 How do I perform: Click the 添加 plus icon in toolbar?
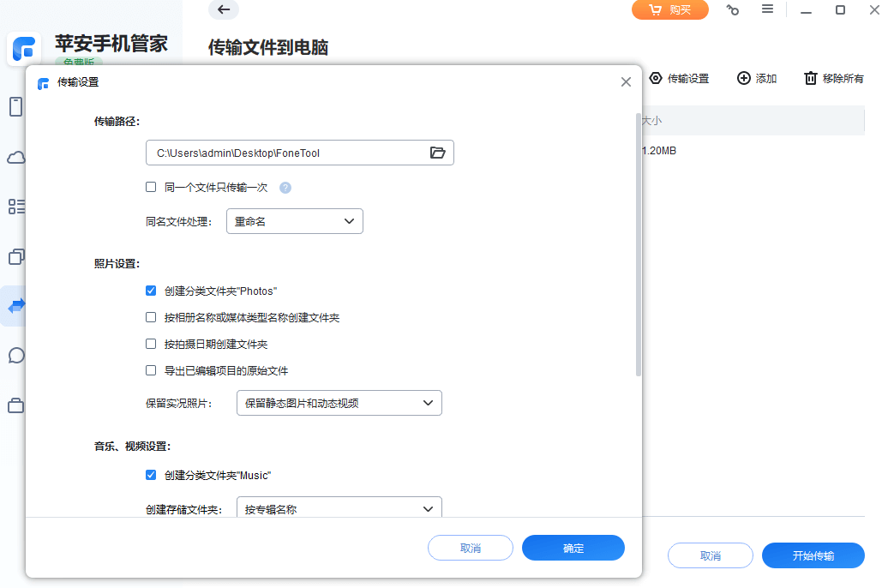(743, 78)
